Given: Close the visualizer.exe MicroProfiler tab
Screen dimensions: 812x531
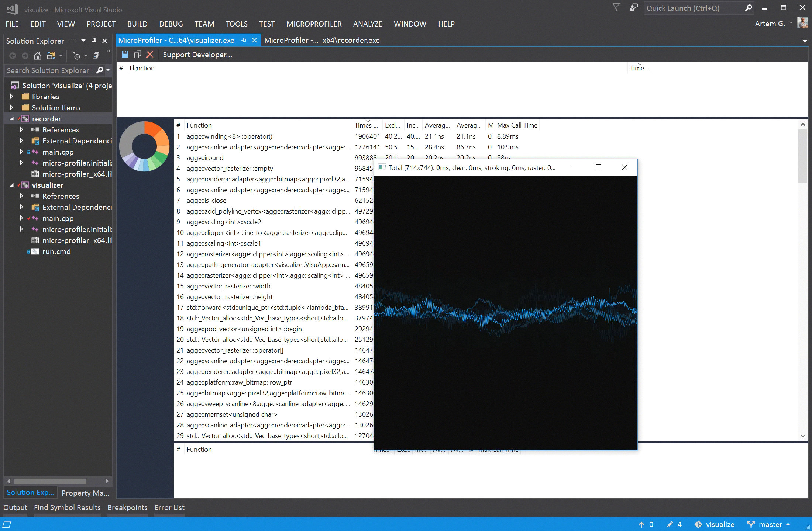Looking at the screenshot, I should click(254, 40).
